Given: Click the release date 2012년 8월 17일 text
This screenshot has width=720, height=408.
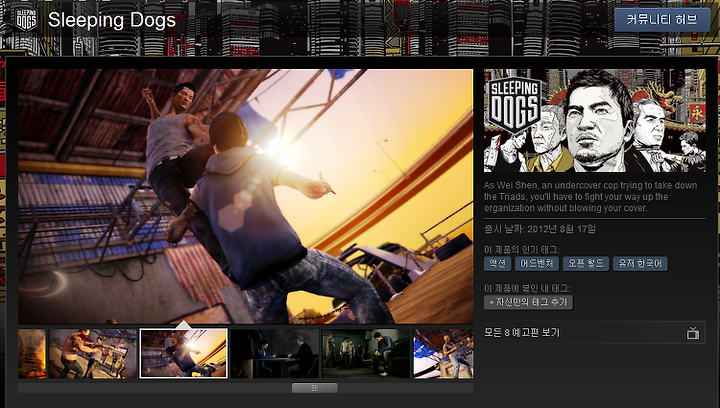Looking at the screenshot, I should (x=561, y=229).
